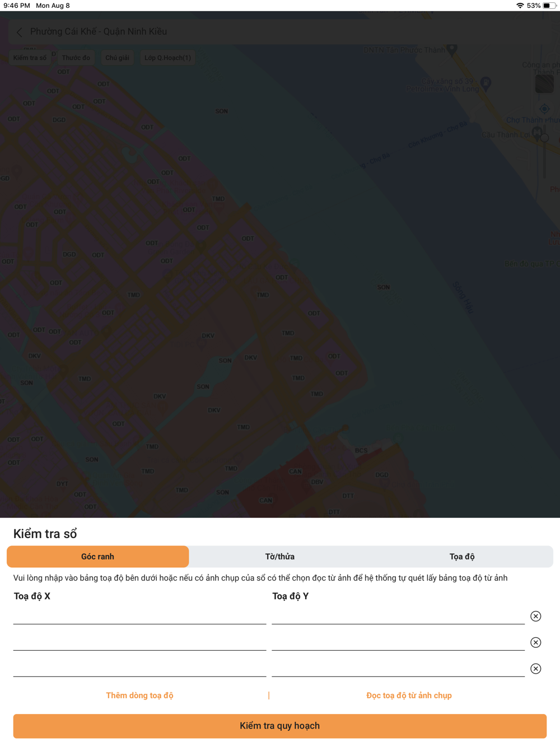Tap the Phường Cái Khế - Quận Ninh Kiều title
The image size is (560, 747).
click(99, 31)
